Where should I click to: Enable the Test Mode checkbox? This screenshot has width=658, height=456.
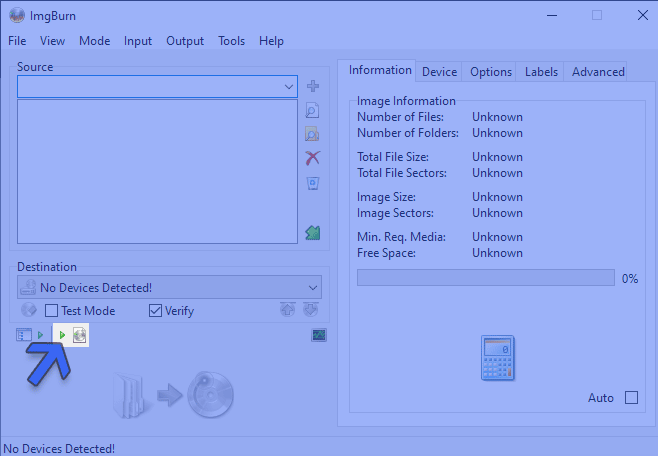52,311
